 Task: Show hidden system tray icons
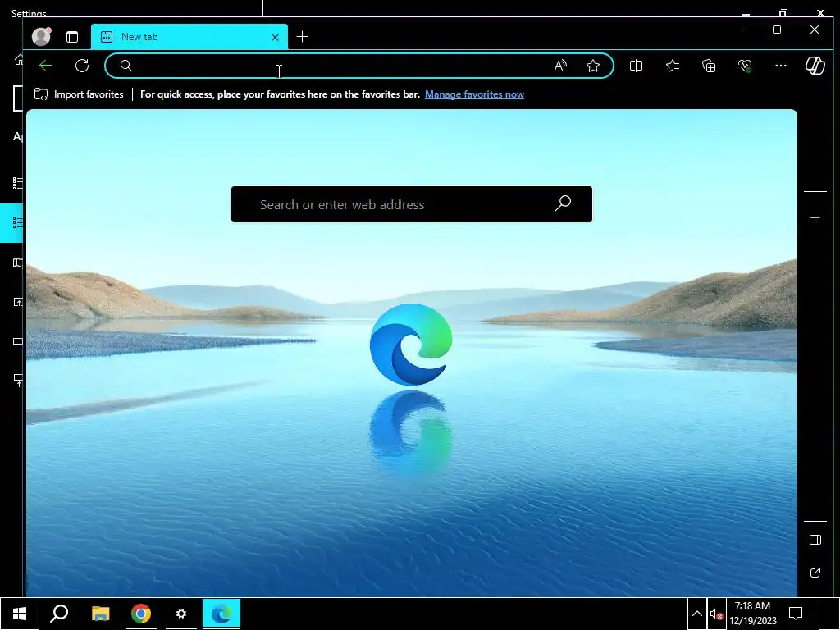697,614
